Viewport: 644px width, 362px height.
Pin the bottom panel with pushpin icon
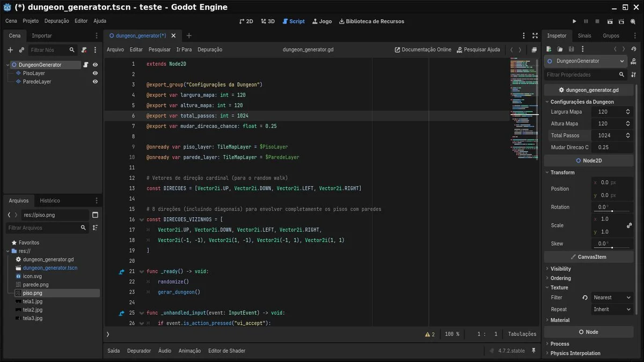tap(533, 351)
